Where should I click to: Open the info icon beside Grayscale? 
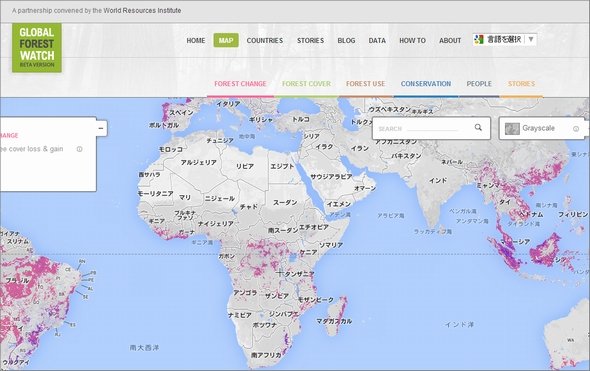(576, 129)
